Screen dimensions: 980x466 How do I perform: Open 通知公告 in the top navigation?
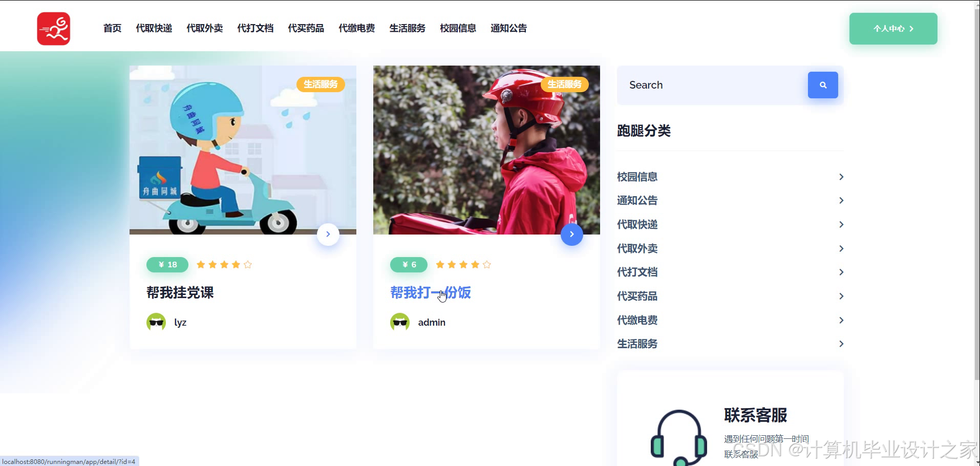508,28
